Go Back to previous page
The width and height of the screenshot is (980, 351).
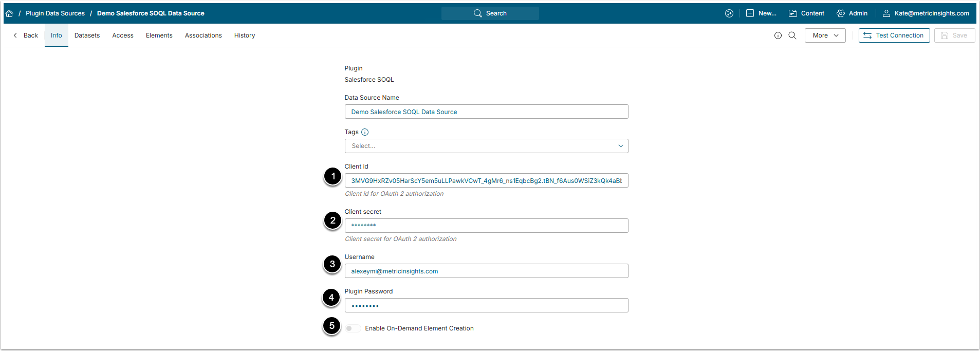click(26, 35)
